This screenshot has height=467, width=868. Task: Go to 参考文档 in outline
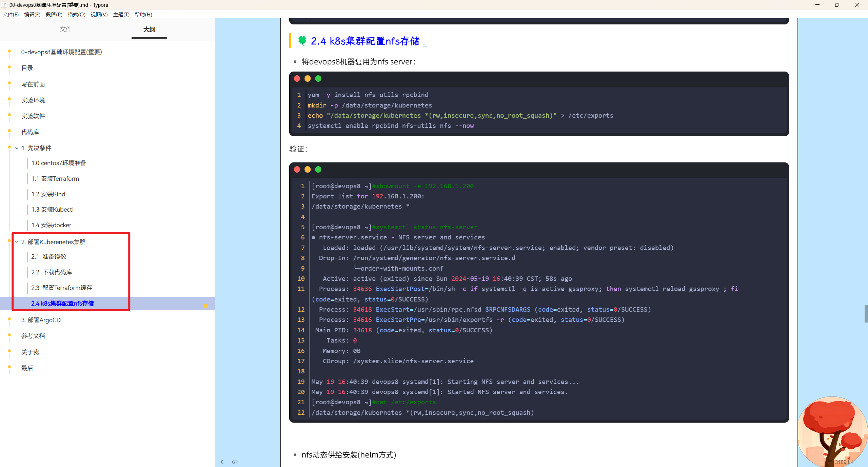33,336
